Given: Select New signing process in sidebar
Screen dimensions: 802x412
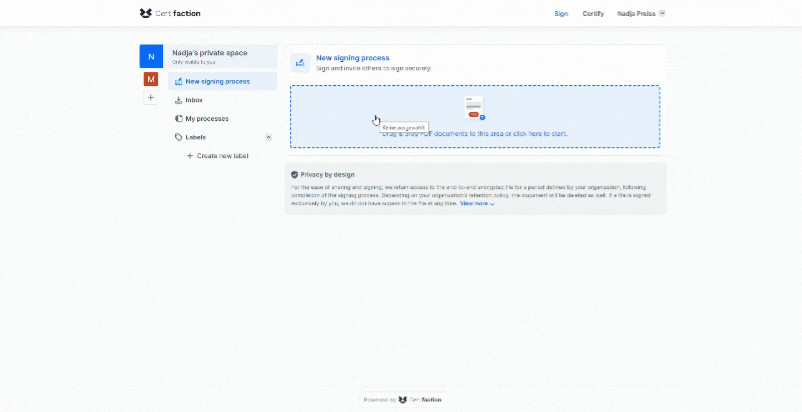Looking at the screenshot, I should coord(222,81).
